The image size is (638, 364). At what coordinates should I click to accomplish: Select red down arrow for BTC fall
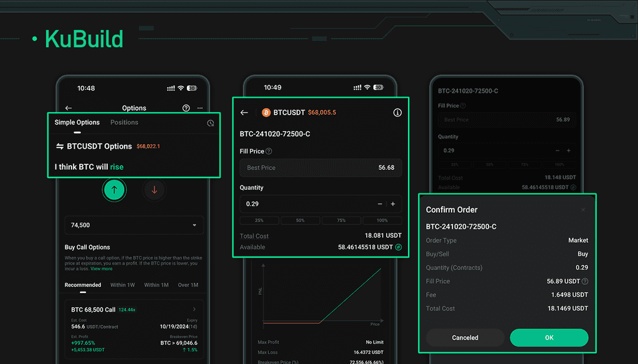pyautogui.click(x=155, y=190)
